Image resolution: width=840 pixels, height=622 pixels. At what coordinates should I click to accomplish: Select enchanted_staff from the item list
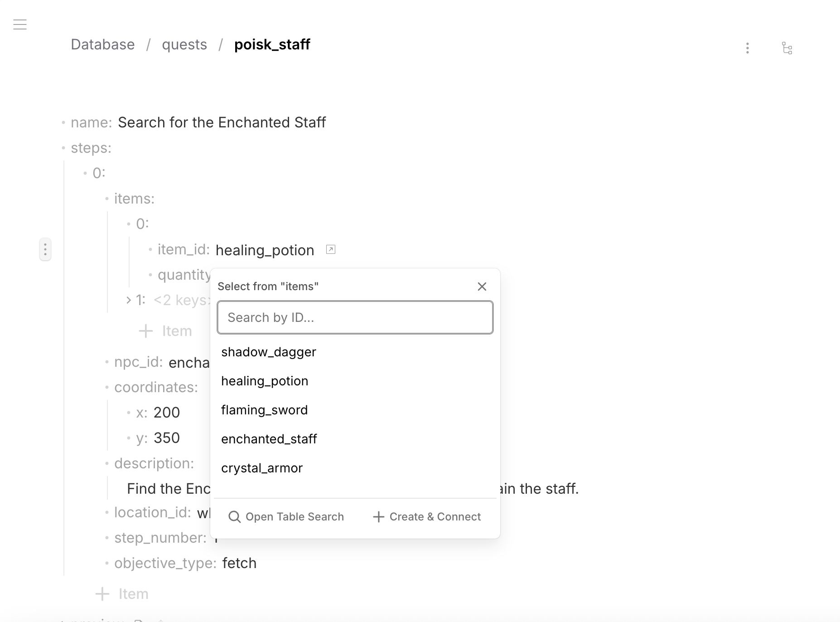tap(269, 438)
